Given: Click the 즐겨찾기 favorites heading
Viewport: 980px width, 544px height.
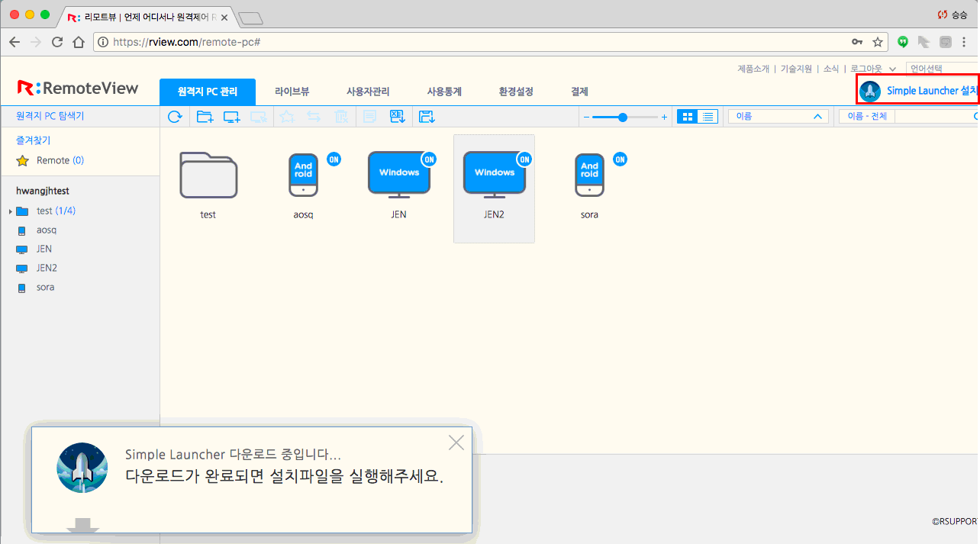Looking at the screenshot, I should (33, 140).
